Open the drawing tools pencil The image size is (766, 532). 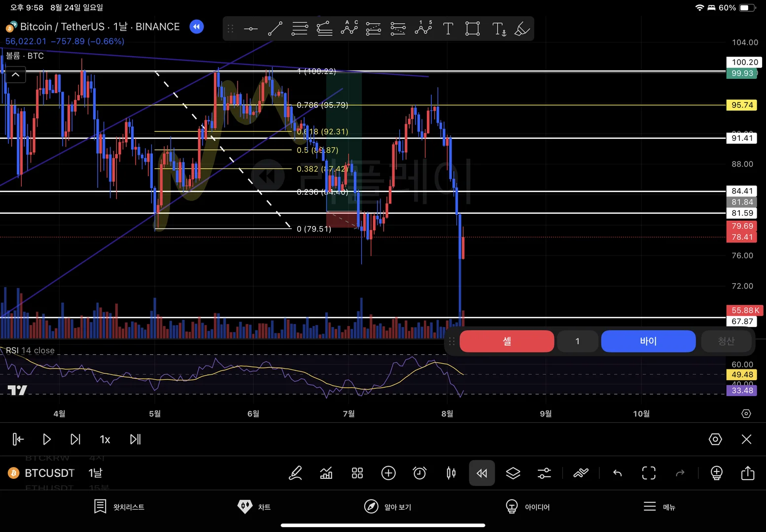[295, 473]
